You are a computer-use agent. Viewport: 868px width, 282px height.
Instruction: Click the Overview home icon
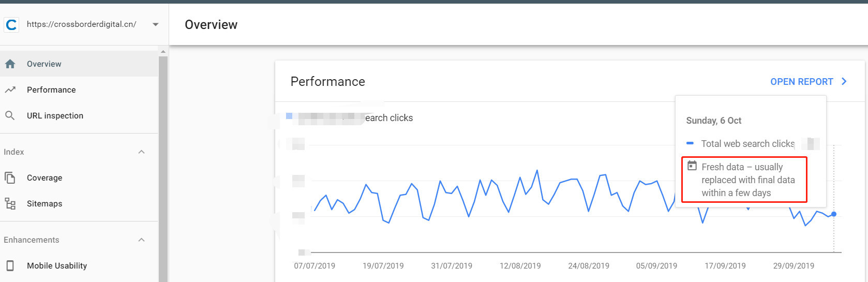[x=10, y=64]
